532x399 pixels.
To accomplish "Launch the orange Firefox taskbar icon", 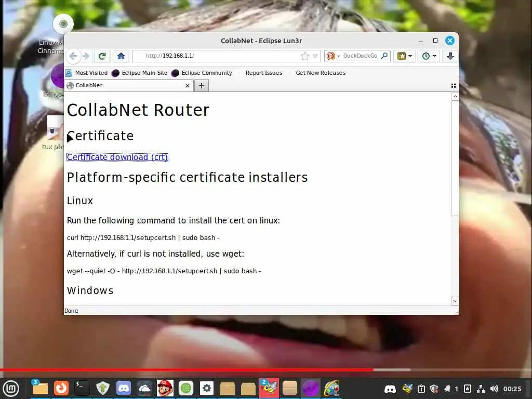I will (x=61, y=389).
